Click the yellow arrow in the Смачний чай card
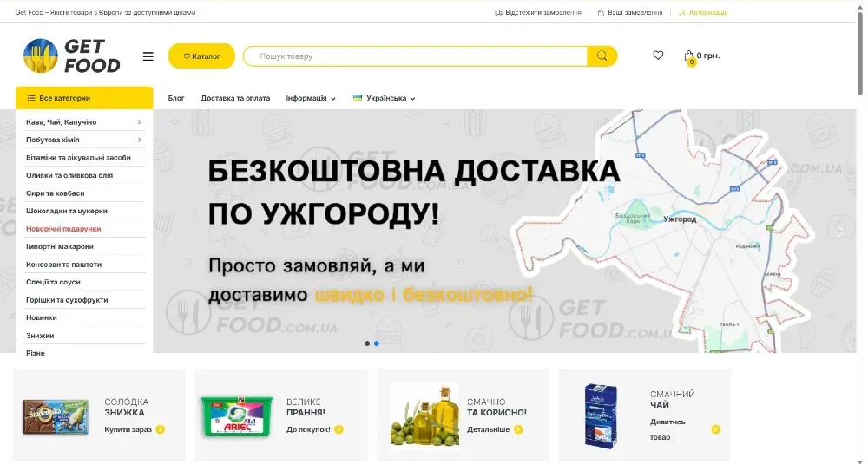The image size is (868, 464). [715, 429]
